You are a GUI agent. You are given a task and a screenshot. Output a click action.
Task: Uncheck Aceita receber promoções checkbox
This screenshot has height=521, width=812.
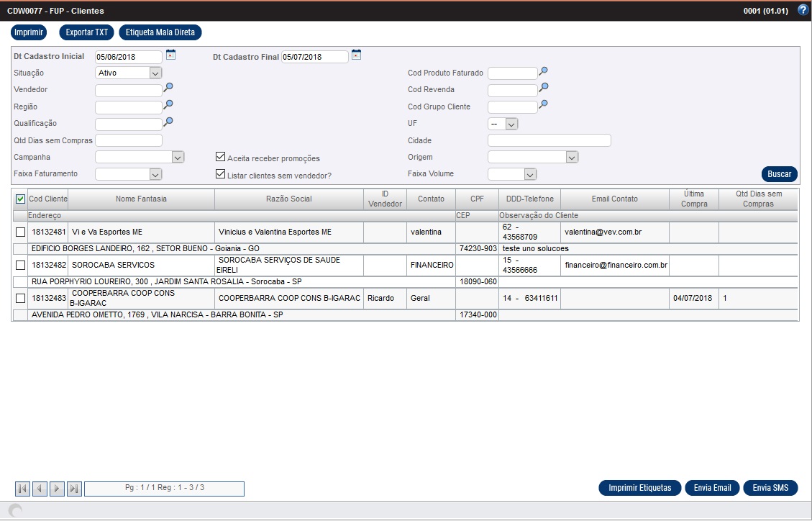click(x=221, y=158)
